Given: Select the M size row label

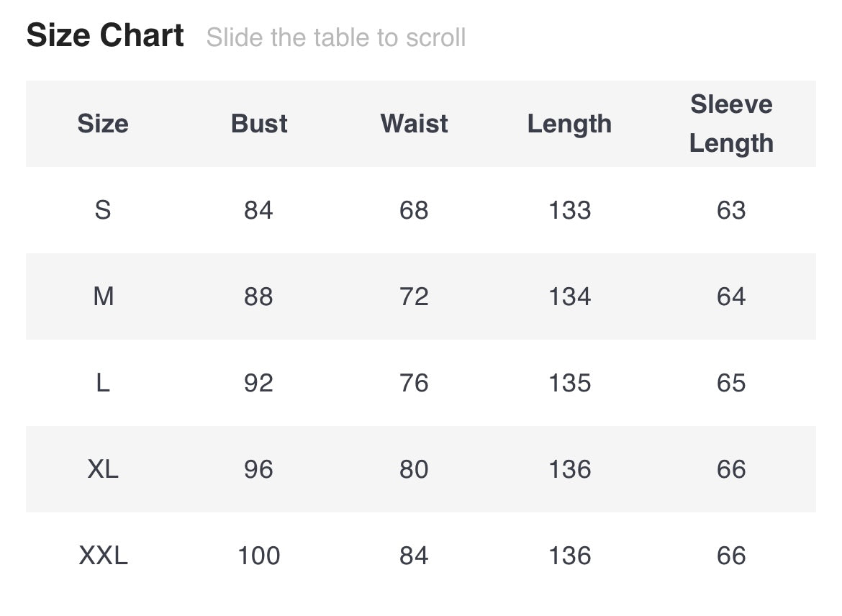Looking at the screenshot, I should pyautogui.click(x=103, y=296).
